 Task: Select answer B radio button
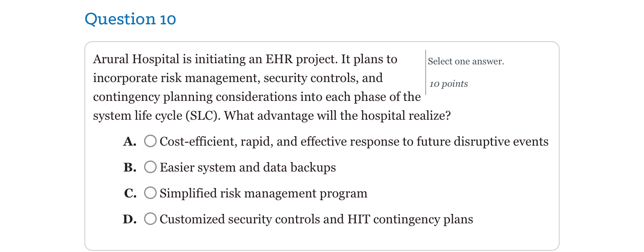click(150, 167)
